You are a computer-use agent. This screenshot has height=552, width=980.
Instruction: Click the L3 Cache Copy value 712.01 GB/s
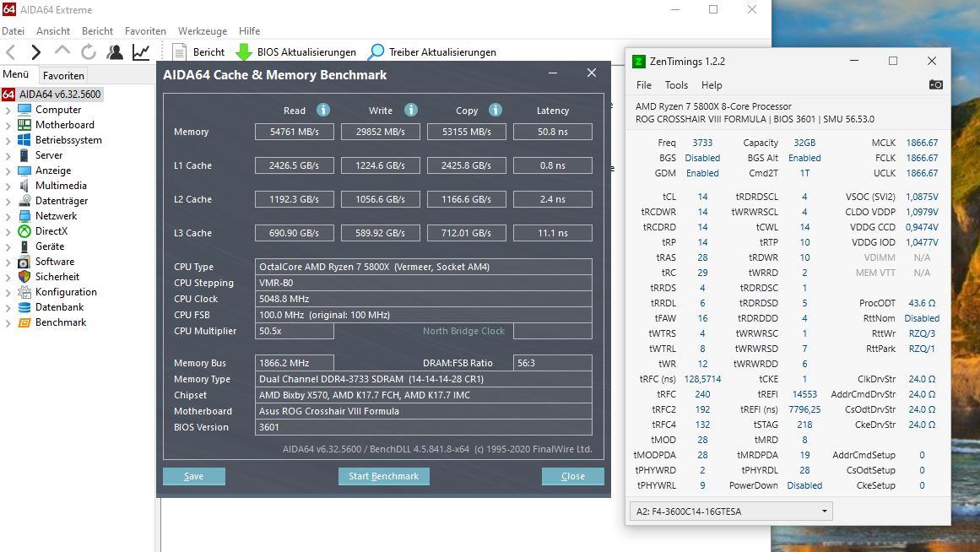point(466,233)
